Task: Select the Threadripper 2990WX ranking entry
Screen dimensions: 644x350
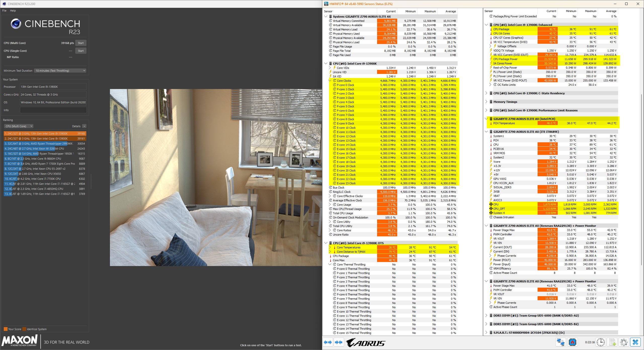Action: point(45,144)
